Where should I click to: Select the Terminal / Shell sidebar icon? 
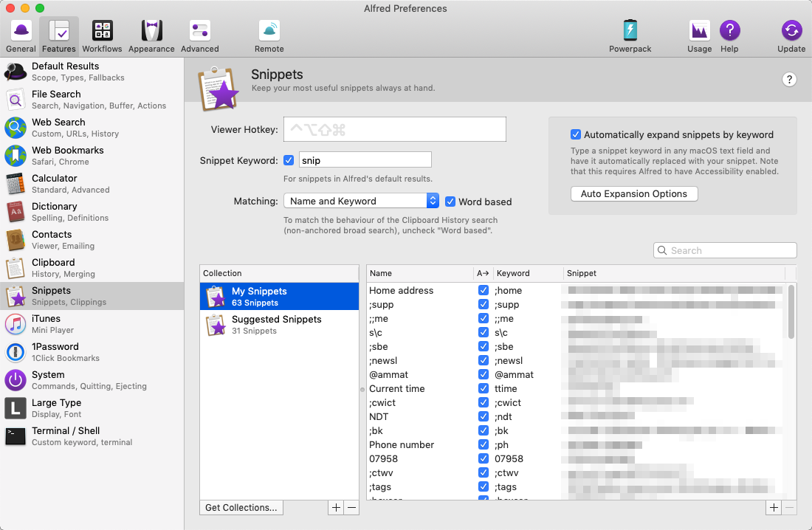[x=16, y=436]
